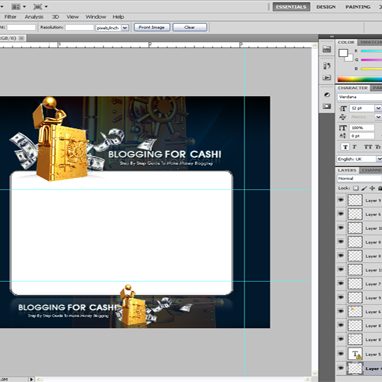Screen dimensions: 382x382
Task: Click the Front Image button
Action: [x=152, y=27]
